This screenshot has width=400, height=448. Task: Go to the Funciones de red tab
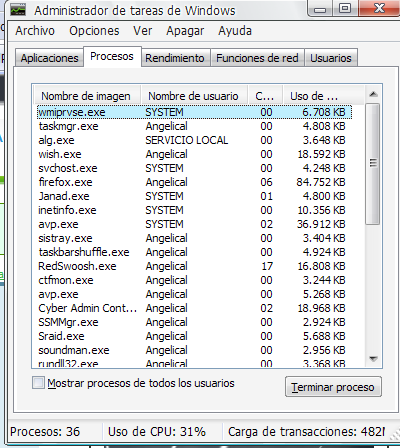(257, 58)
